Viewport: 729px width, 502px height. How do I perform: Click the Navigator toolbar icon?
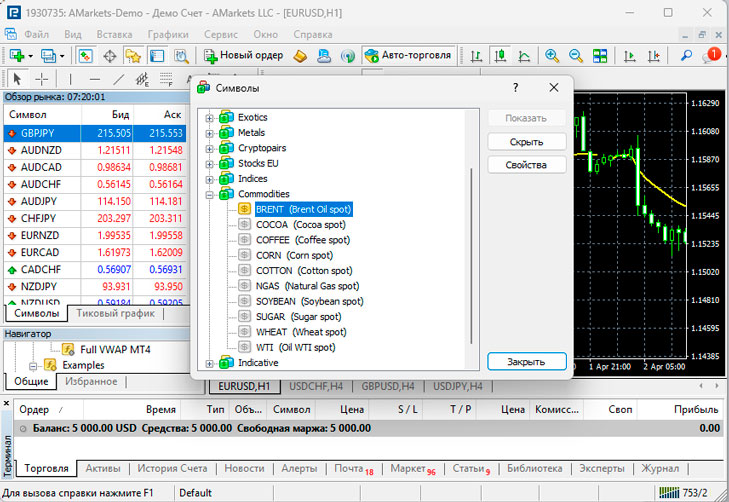(133, 56)
